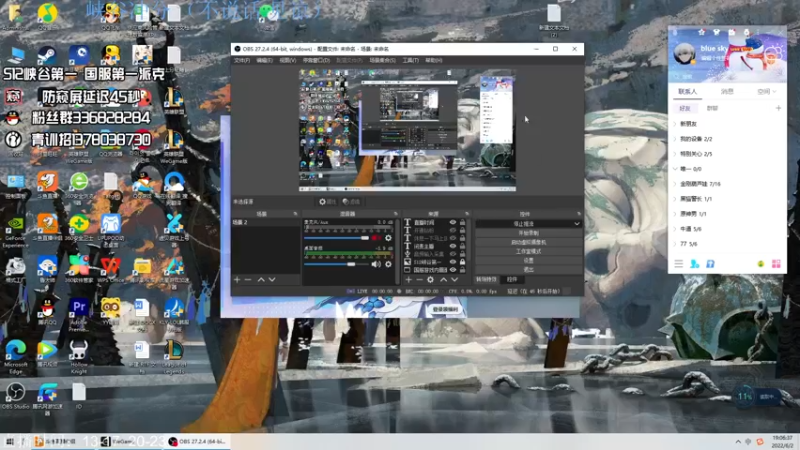Toggle lock on the first text source

click(x=462, y=222)
